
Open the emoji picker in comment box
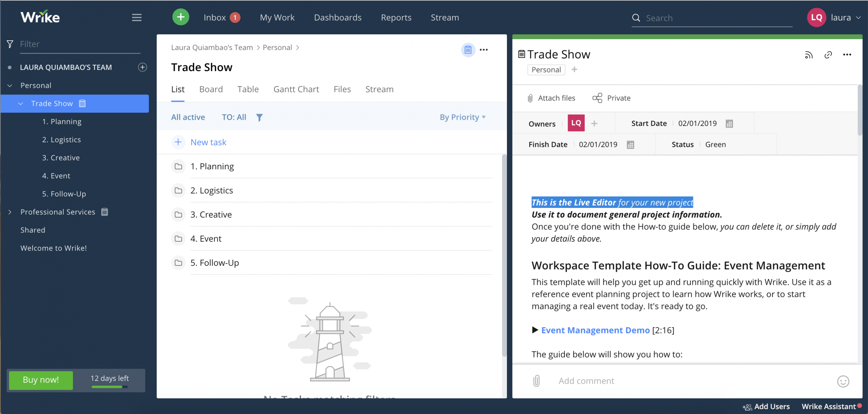pyautogui.click(x=843, y=381)
